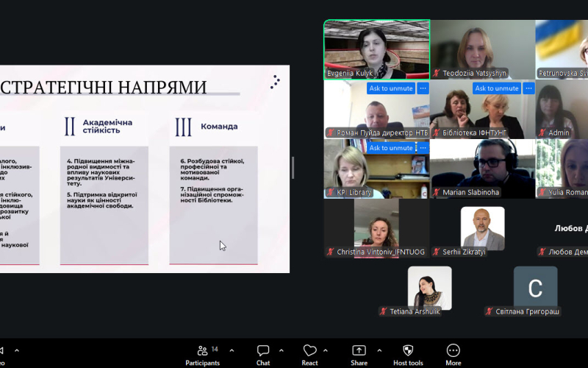
Task: Select Teodoziia Yatsyshyn video tile
Action: coord(483,49)
